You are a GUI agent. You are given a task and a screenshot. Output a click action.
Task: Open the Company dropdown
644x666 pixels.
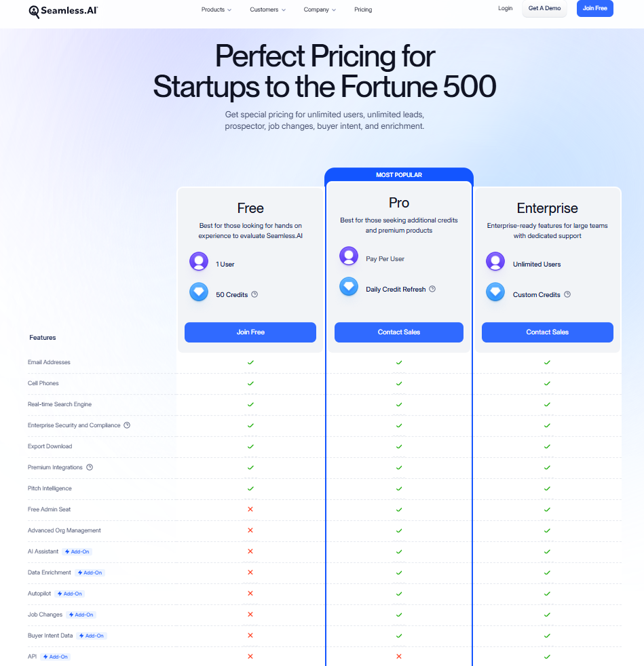point(319,9)
